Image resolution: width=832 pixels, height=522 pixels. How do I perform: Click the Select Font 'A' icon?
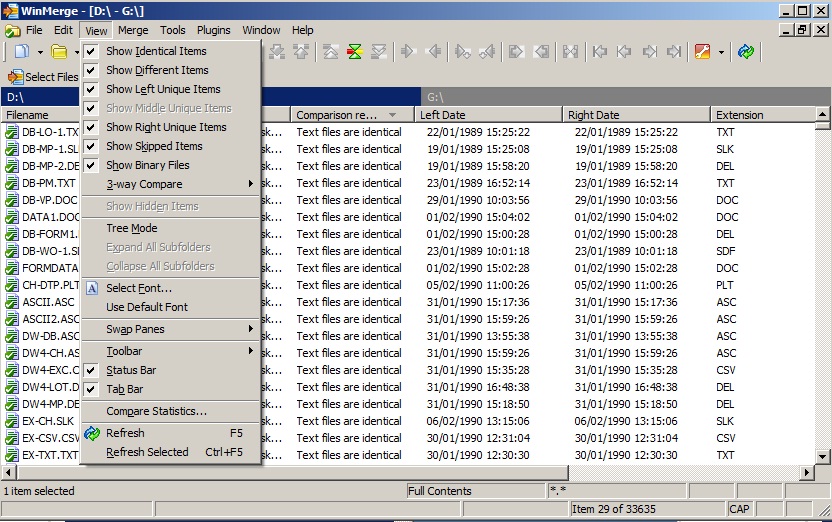pyautogui.click(x=92, y=288)
